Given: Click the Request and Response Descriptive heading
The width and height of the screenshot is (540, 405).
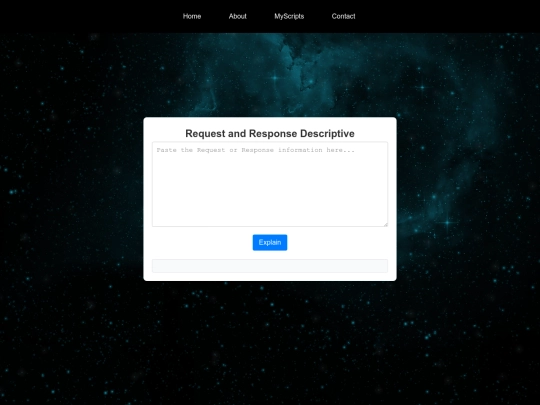Looking at the screenshot, I should [x=270, y=134].
